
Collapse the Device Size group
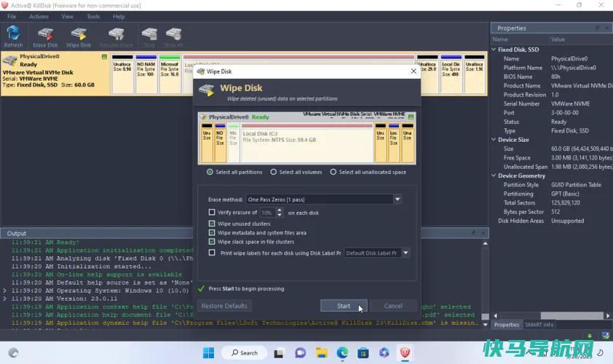pyautogui.click(x=494, y=140)
